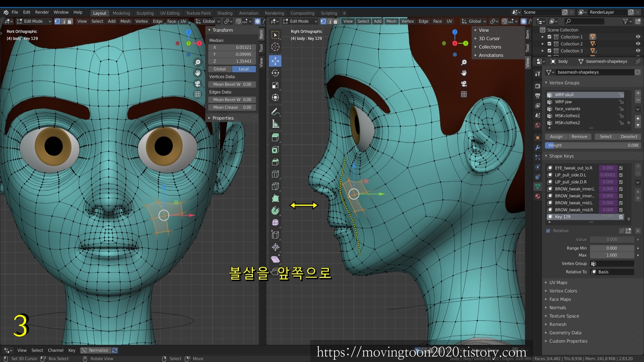Adjust the vertex group Weight slider

[593, 145]
